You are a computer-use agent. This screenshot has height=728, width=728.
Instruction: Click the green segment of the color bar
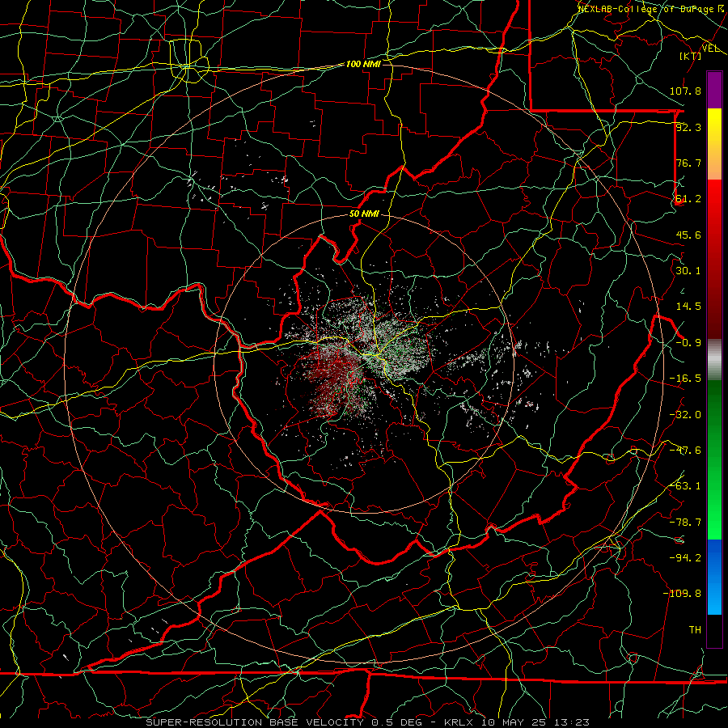[x=714, y=460]
